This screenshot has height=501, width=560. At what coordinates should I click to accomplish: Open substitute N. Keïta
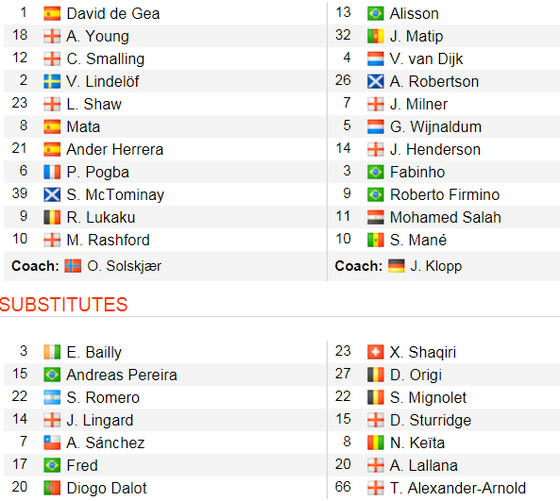coord(417,443)
